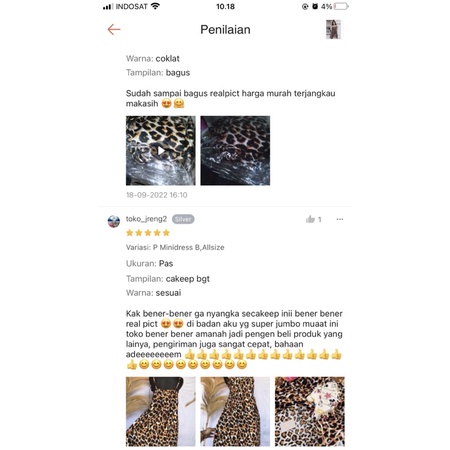Tap the Wi-Fi icon in status bar
The image size is (450, 450).
click(155, 6)
